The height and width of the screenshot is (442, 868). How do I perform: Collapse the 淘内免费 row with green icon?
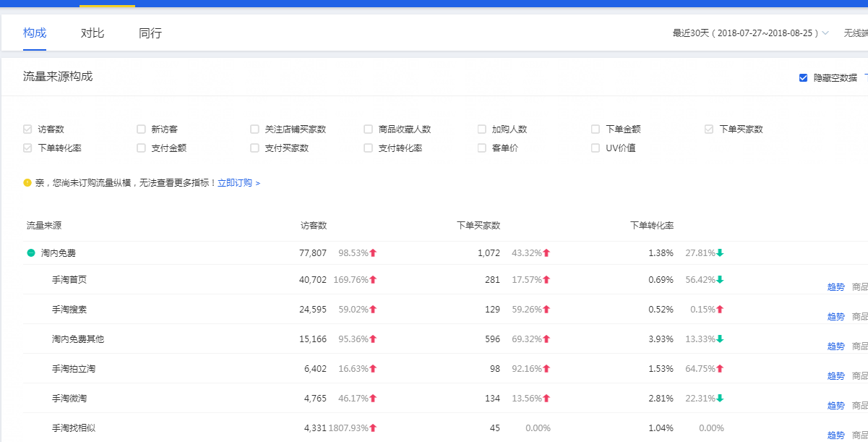coord(31,253)
